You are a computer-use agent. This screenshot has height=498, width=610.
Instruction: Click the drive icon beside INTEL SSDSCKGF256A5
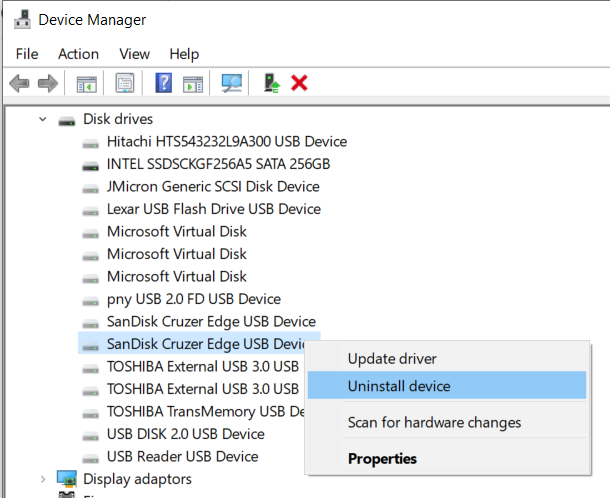tap(91, 166)
